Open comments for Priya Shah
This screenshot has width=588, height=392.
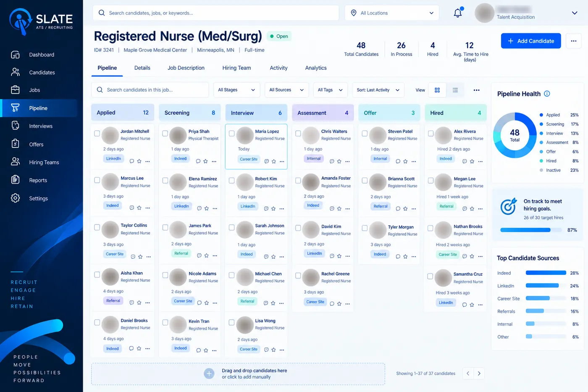tap(198, 161)
